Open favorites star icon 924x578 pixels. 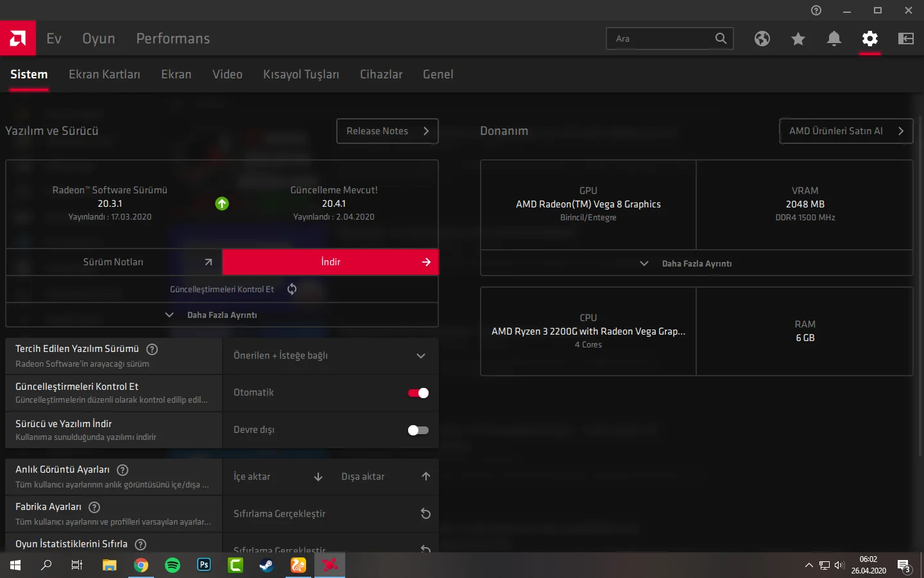798,39
